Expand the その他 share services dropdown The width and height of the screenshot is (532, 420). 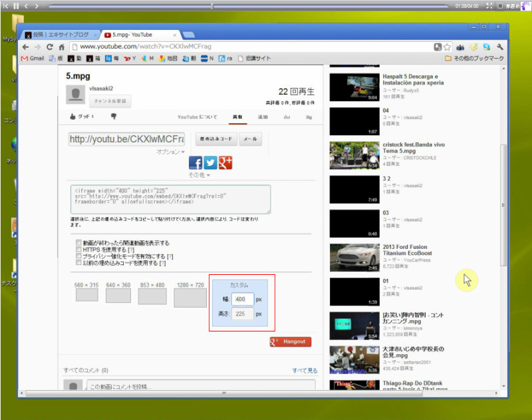tap(199, 175)
